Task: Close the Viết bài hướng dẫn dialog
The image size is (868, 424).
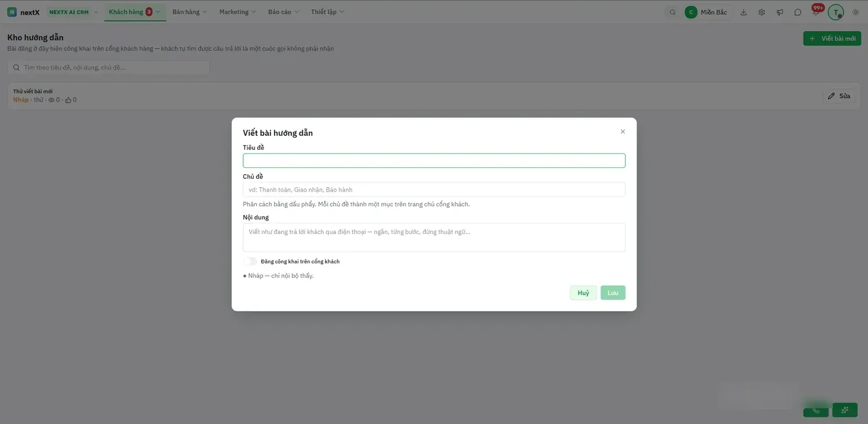Action: tap(623, 131)
